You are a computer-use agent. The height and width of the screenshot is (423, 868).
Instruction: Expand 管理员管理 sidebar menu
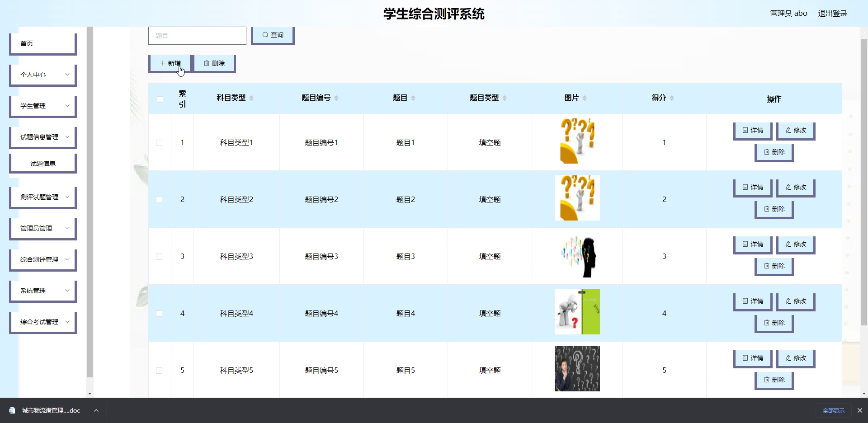(x=43, y=228)
